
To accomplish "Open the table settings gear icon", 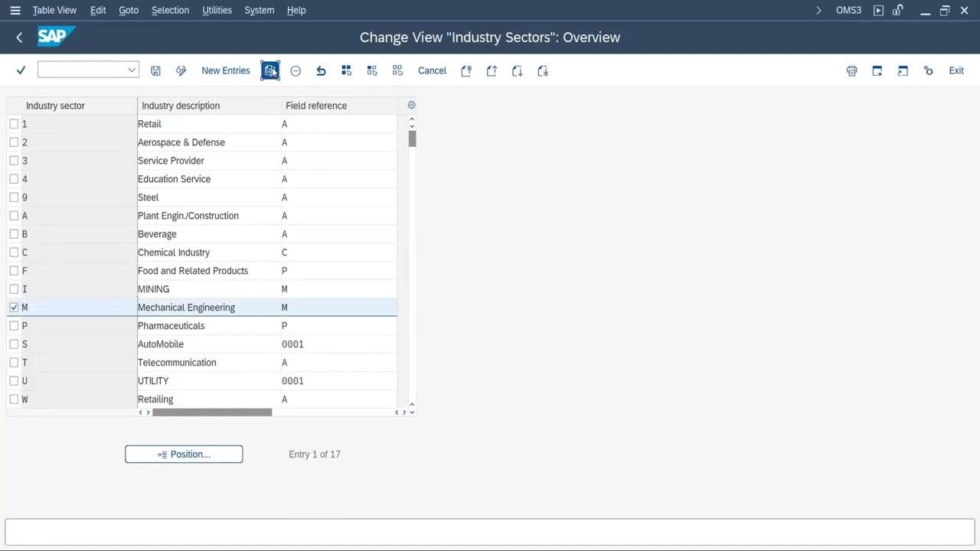I will tap(411, 105).
